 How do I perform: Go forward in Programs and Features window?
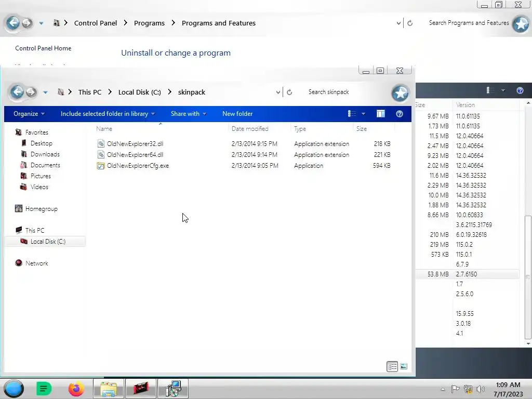[x=27, y=23]
